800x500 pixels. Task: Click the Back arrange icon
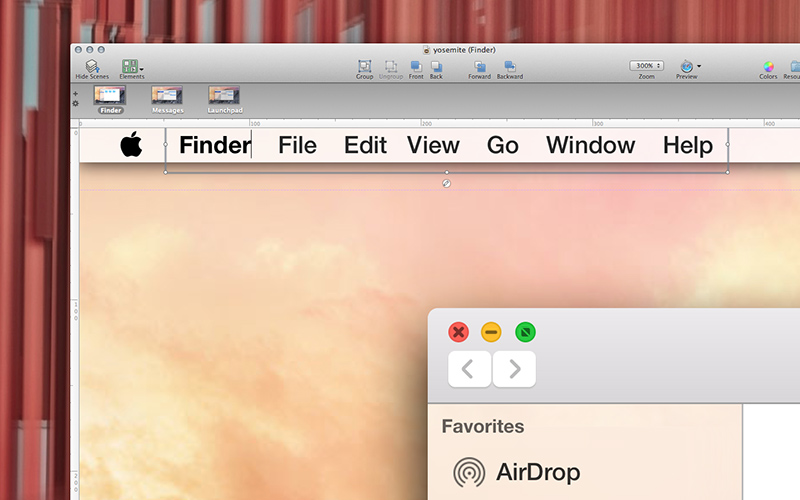[x=436, y=66]
